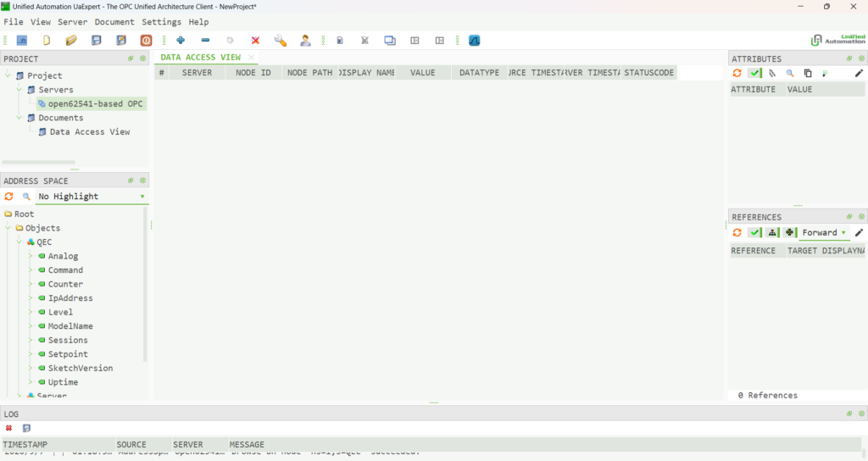Screen dimensions: 868x461
Task: Collapse the QEC object node
Action: pyautogui.click(x=19, y=242)
